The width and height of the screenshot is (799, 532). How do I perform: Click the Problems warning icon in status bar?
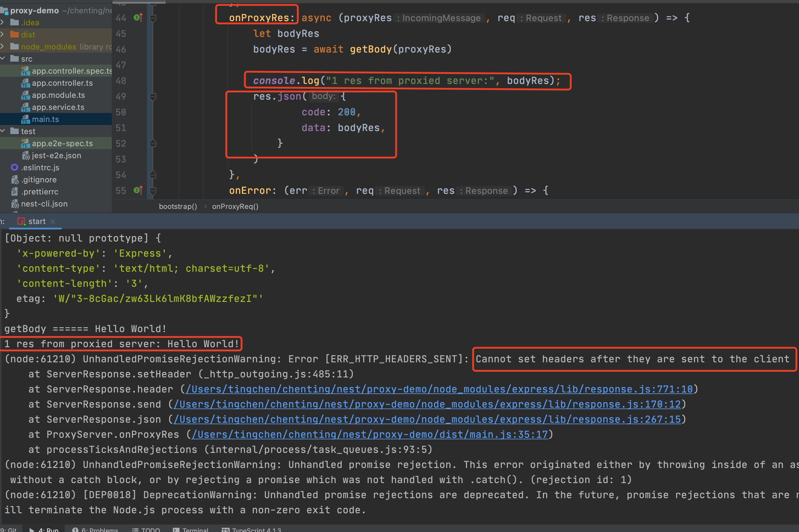pyautogui.click(x=75, y=530)
